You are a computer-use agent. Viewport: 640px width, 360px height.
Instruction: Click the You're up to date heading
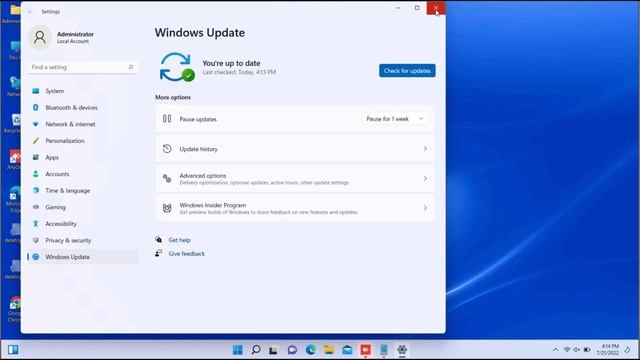point(231,63)
